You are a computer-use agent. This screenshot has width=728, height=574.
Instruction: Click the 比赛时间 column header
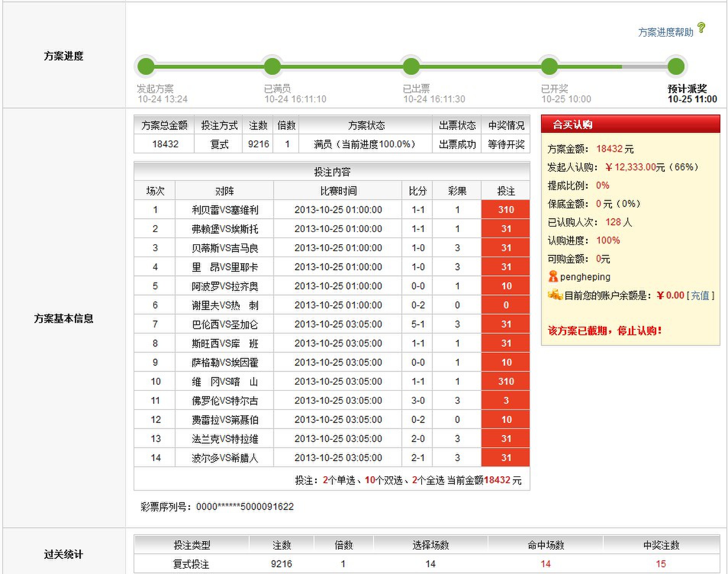tap(338, 191)
